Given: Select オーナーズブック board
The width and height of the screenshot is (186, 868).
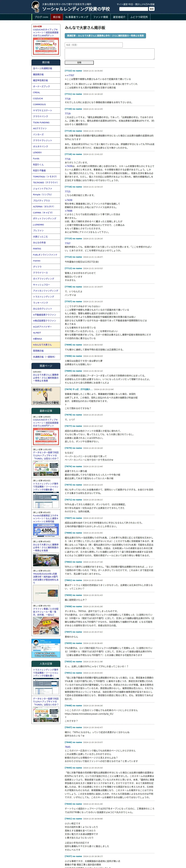Looking at the screenshot, I should click(46, 87).
